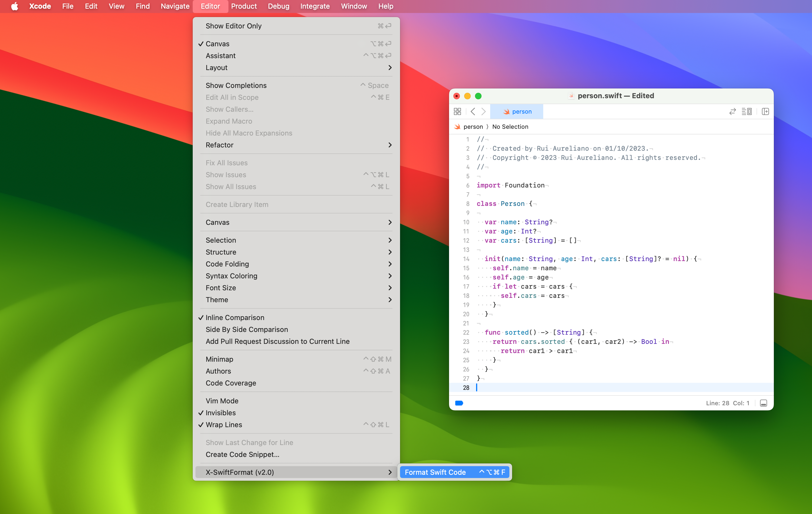812x514 pixels.
Task: Click the blue tag indicator at the bottom left
Action: point(459,403)
